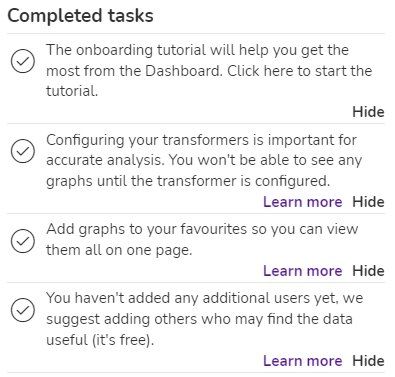Image resolution: width=395 pixels, height=377 pixels.
Task: Open Learn more for configuring transformers
Action: click(303, 202)
